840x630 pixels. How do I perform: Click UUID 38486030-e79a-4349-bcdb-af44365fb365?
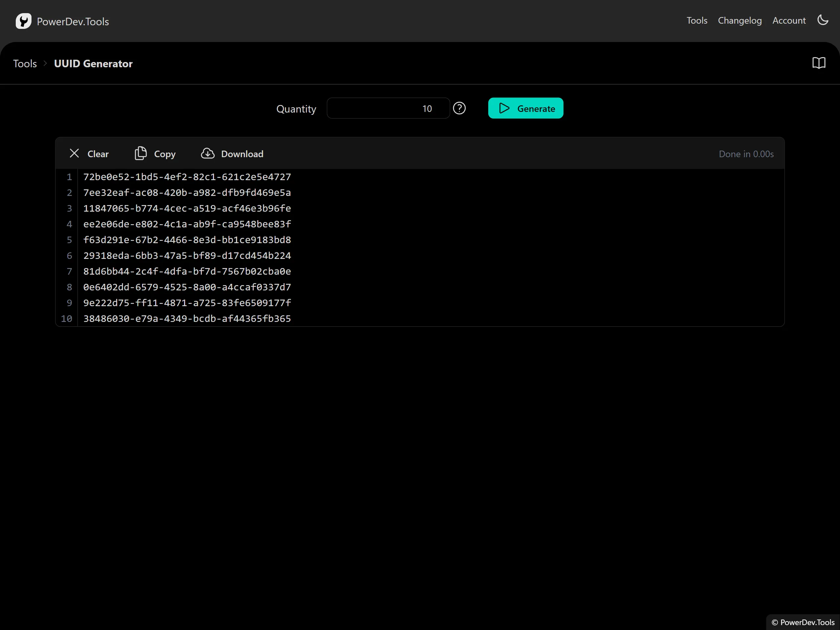tap(187, 319)
